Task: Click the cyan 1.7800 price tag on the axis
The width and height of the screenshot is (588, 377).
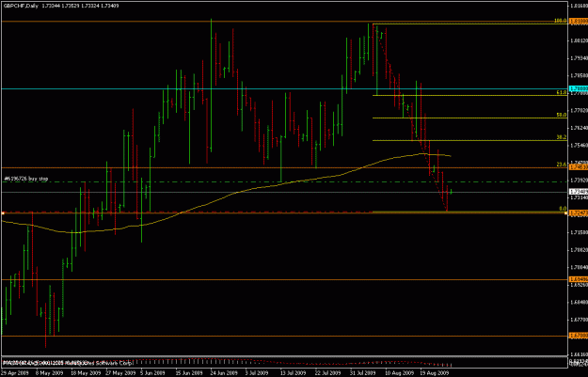Action: click(579, 88)
